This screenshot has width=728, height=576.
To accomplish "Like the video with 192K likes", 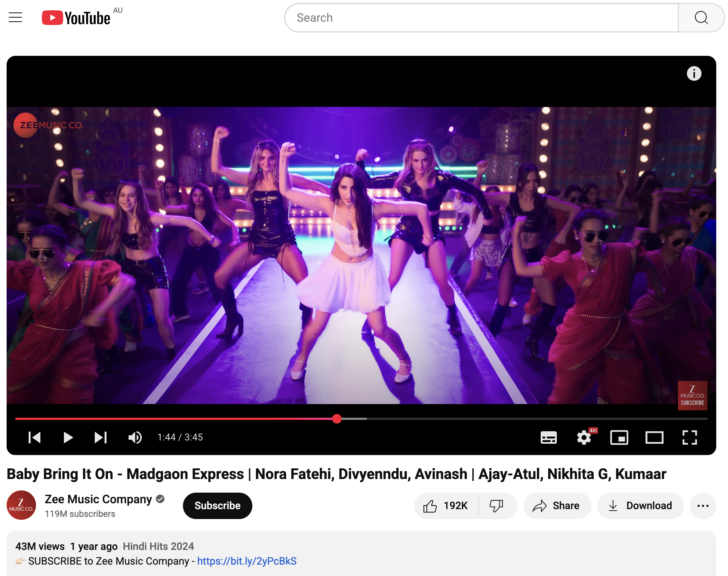I will 446,506.
